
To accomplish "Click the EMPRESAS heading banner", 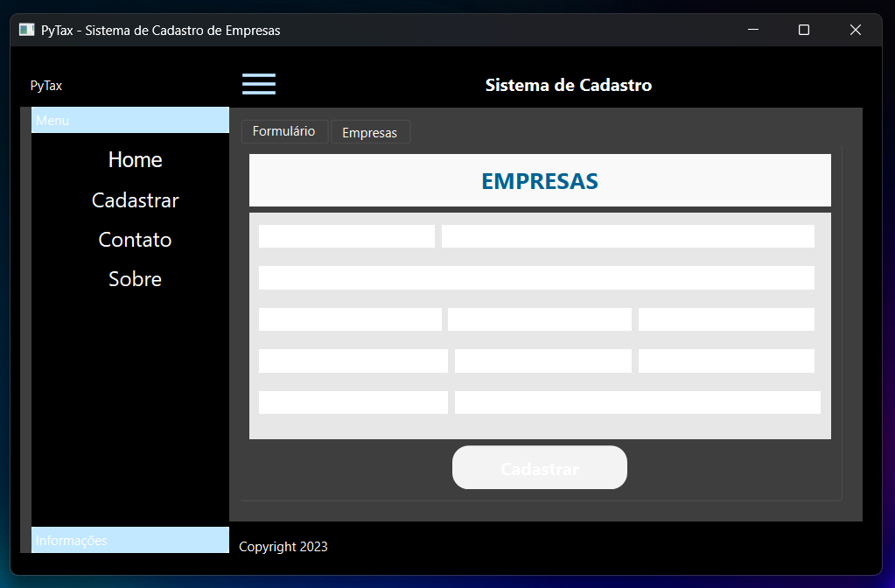I will [x=540, y=181].
